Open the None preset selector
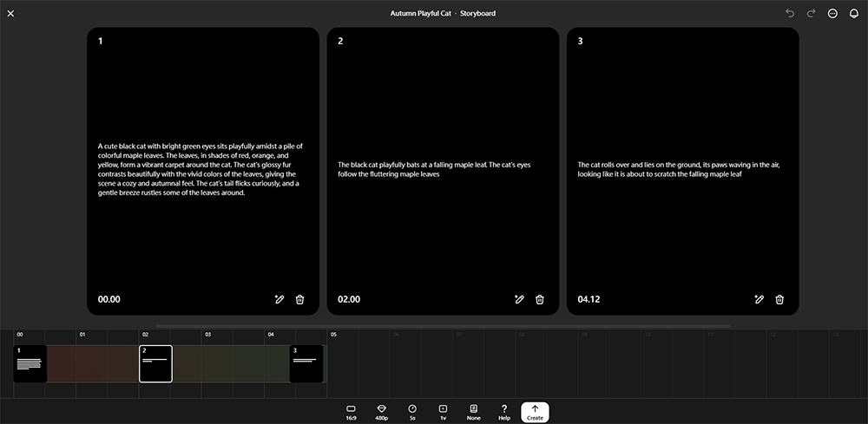Image resolution: width=868 pixels, height=424 pixels. [x=473, y=412]
